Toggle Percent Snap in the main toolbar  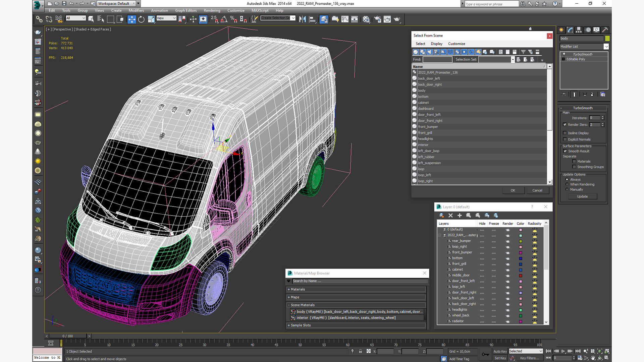coord(234,19)
